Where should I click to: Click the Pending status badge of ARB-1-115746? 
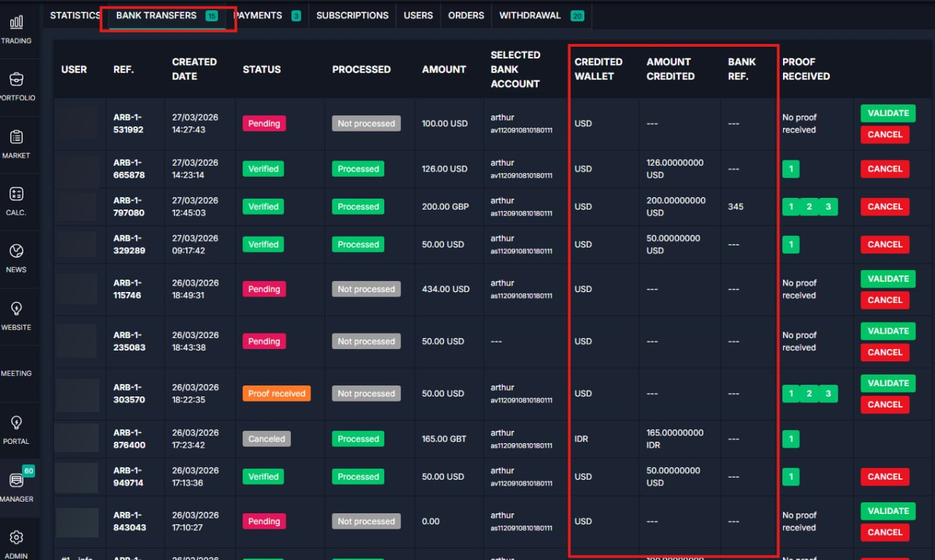tap(264, 289)
